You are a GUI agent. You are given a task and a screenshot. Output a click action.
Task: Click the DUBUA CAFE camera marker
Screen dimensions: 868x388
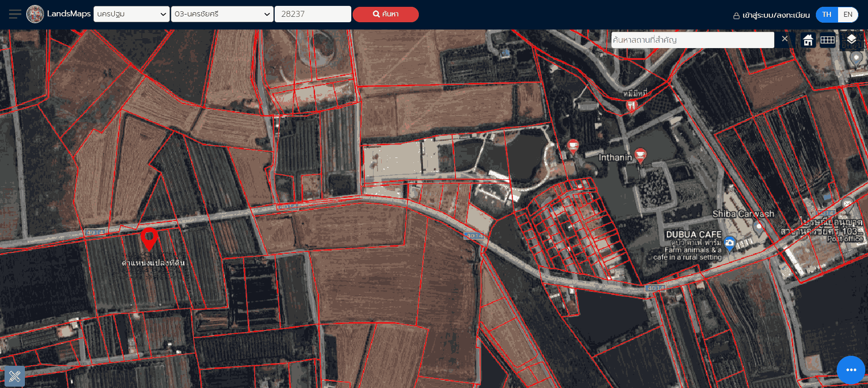729,244
